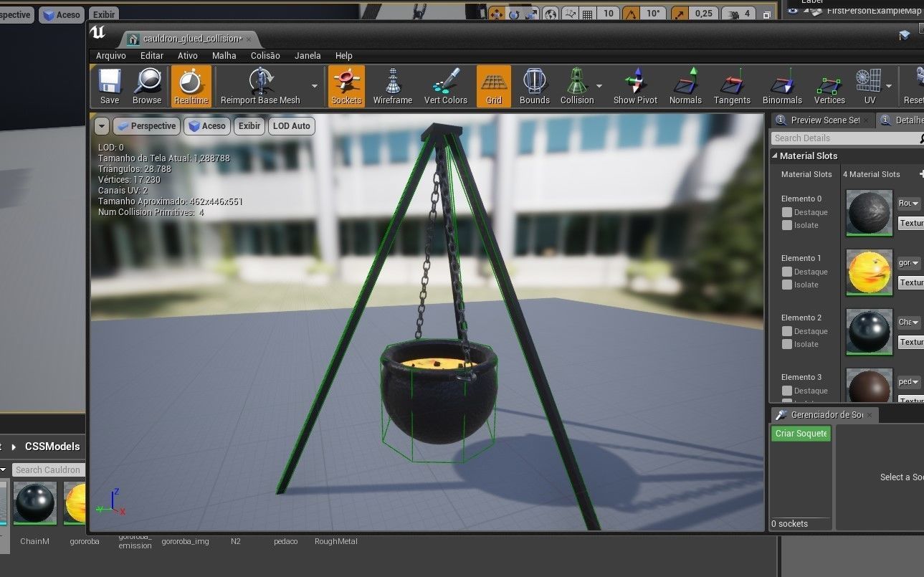Click CSSModels folder breadcrumb

coord(52,446)
